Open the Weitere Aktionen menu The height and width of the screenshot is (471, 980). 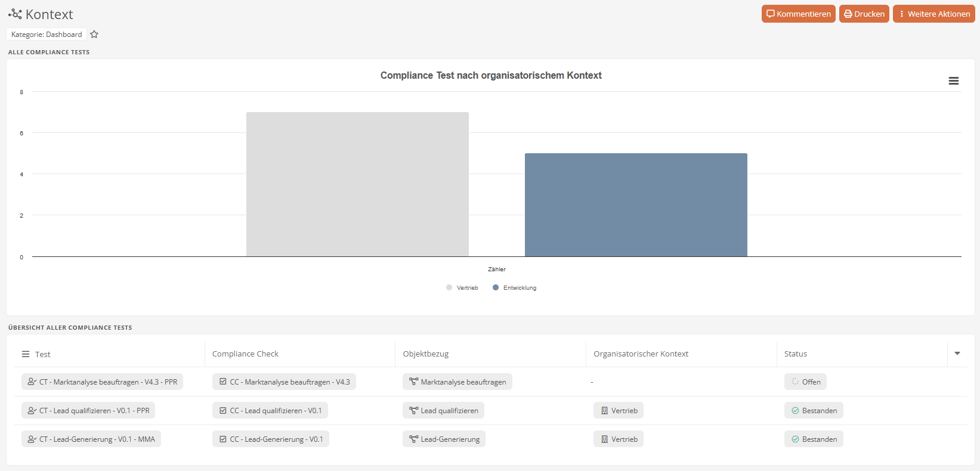point(933,14)
